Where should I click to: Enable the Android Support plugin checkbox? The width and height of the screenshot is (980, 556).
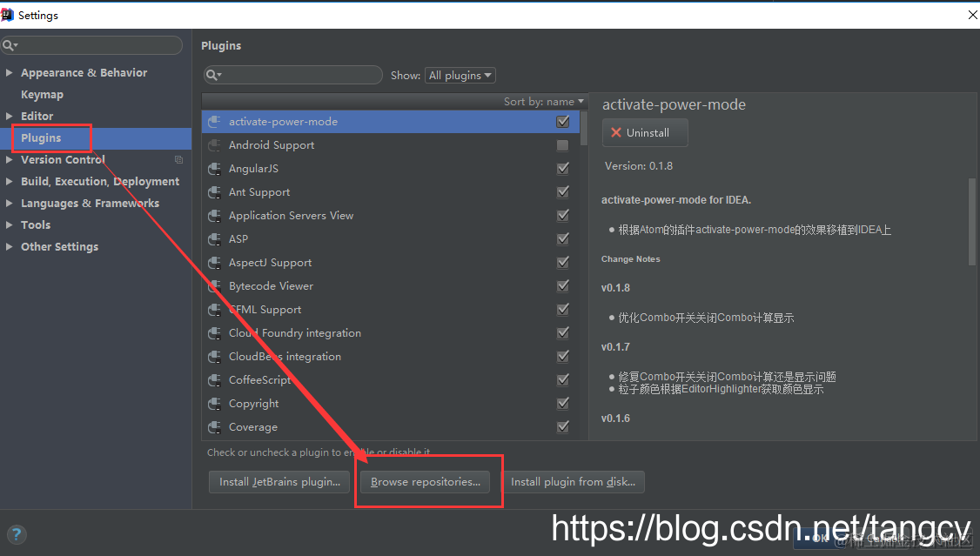click(x=562, y=145)
